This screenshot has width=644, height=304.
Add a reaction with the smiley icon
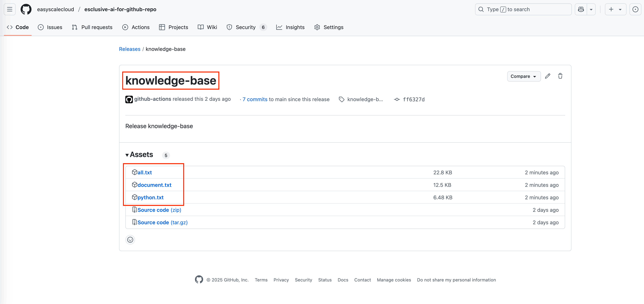pos(130,240)
